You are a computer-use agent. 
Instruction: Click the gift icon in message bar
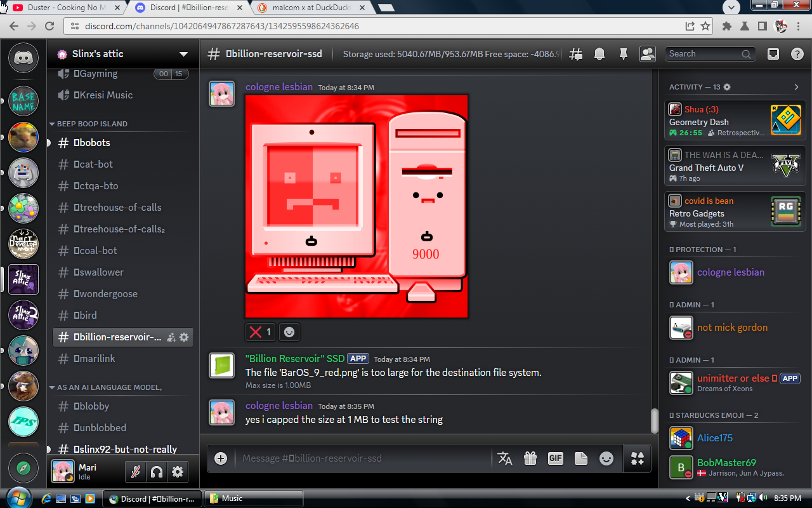(530, 458)
